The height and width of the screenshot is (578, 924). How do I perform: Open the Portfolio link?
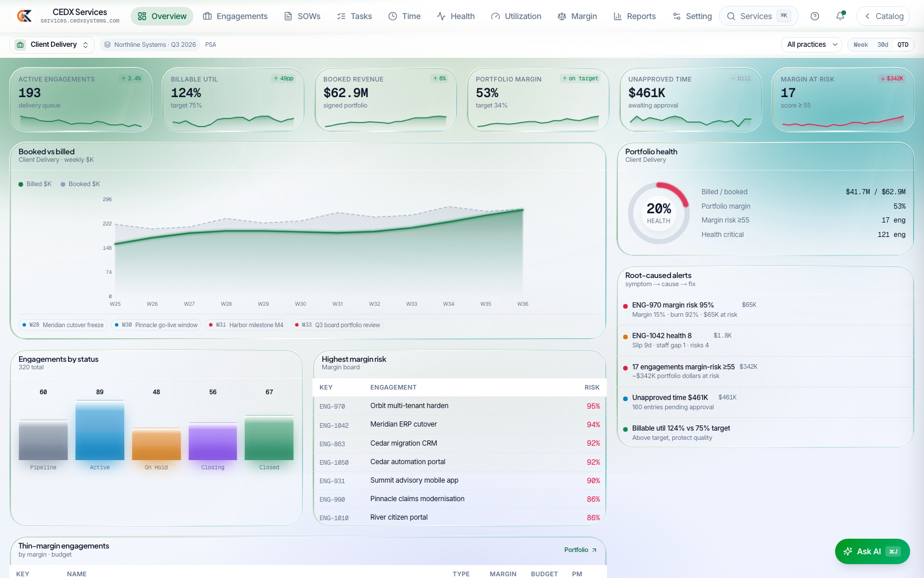580,550
